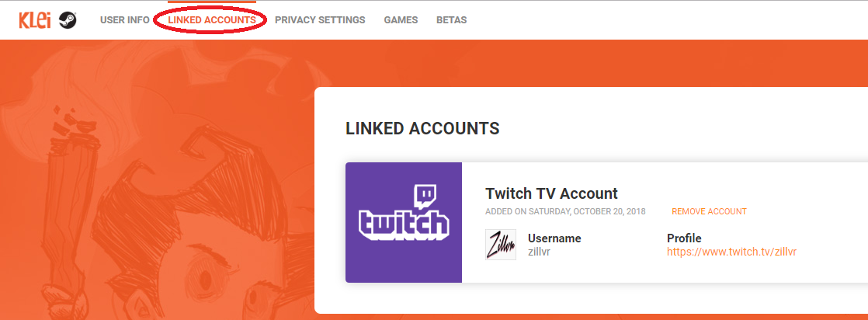Go to Privacy Settings tab
Screen dimensions: 868x320
tap(320, 20)
